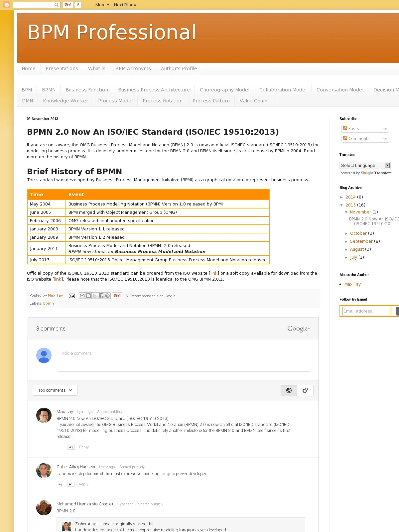The height and width of the screenshot is (532, 399).
Task: Expand the July archive triangle
Action: tap(346, 257)
